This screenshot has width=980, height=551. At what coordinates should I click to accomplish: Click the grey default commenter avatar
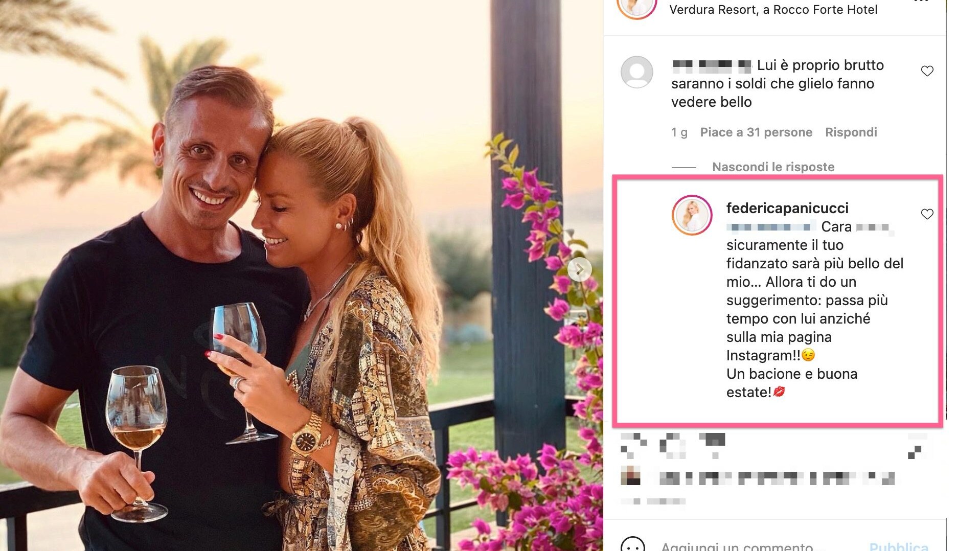tap(636, 72)
